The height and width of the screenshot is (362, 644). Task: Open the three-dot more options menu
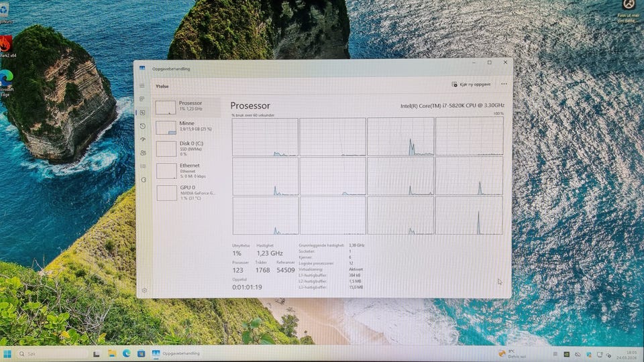click(x=504, y=84)
